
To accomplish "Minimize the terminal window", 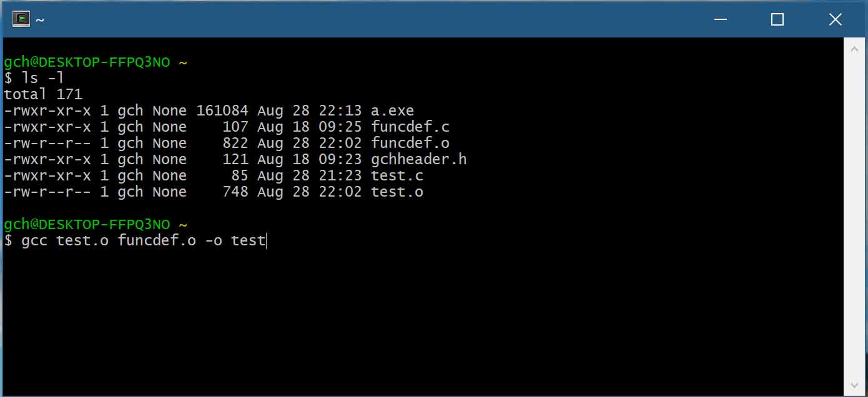I will point(720,19).
